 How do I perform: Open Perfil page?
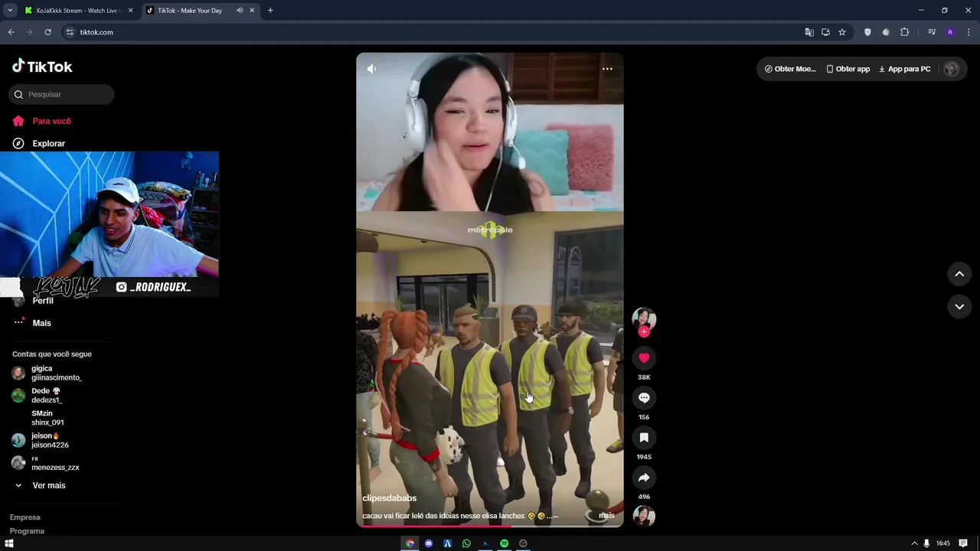click(43, 301)
